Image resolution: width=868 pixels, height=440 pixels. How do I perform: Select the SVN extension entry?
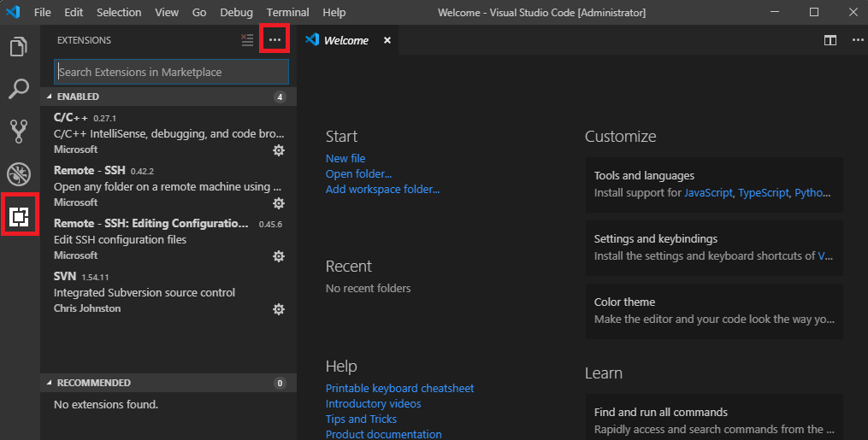click(x=168, y=292)
